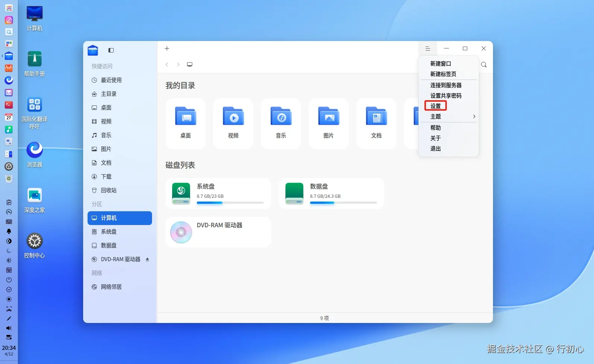This screenshot has width=594, height=364.
Task: Select 关于 in the menu
Action: tap(449, 138)
